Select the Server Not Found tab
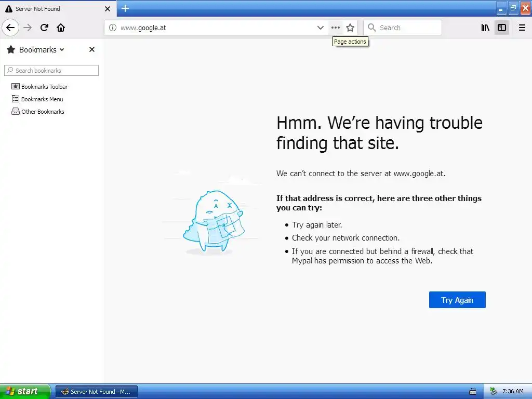 58,8
